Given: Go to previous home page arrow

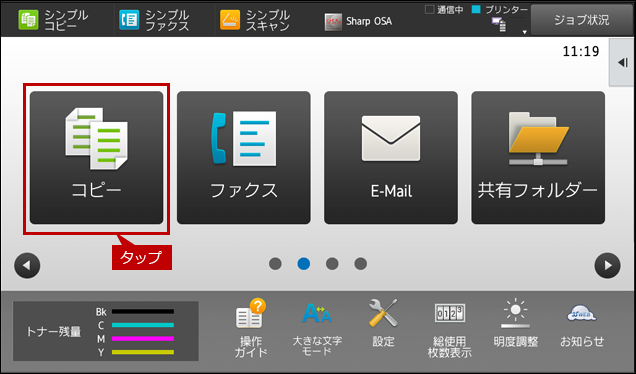Looking at the screenshot, I should [x=27, y=266].
